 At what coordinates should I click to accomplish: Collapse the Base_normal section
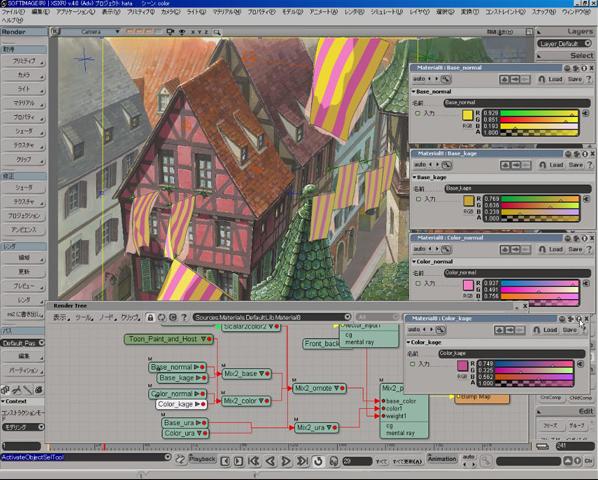pyautogui.click(x=413, y=92)
